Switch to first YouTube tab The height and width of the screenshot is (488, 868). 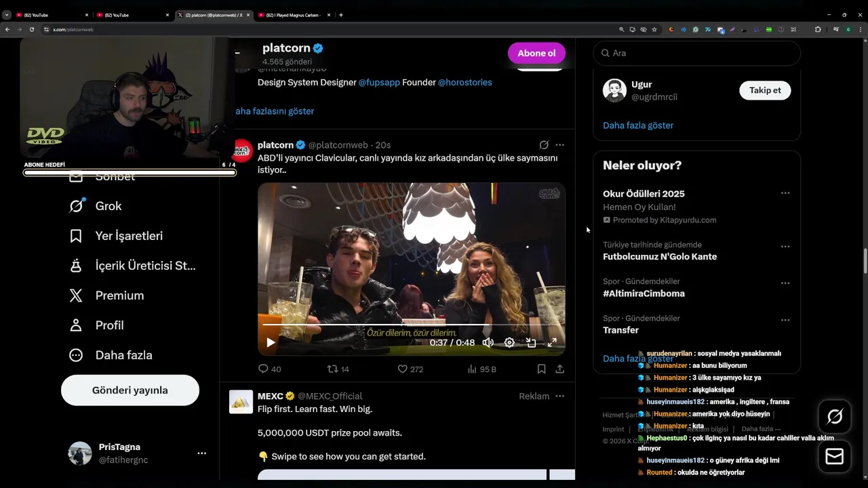(52, 15)
